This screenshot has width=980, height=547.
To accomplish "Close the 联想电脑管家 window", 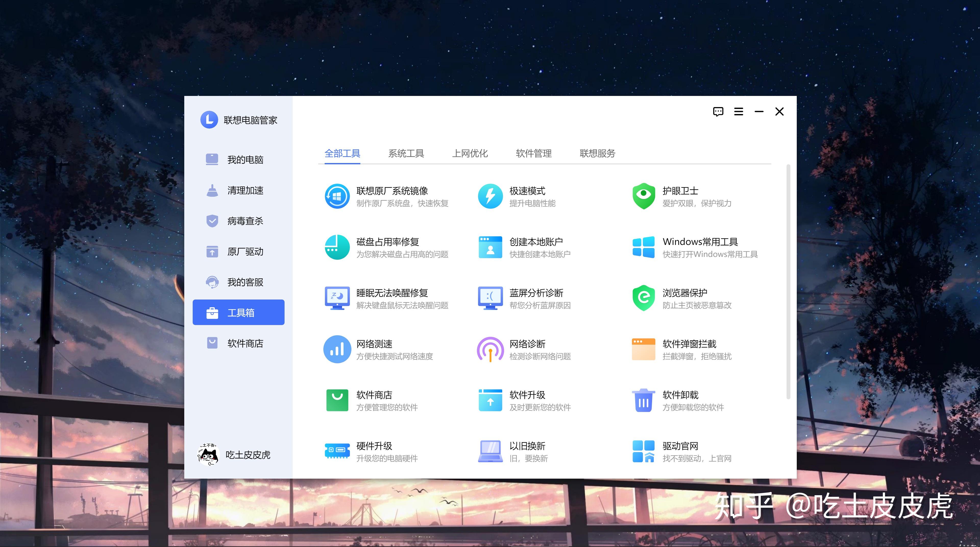I will point(779,111).
